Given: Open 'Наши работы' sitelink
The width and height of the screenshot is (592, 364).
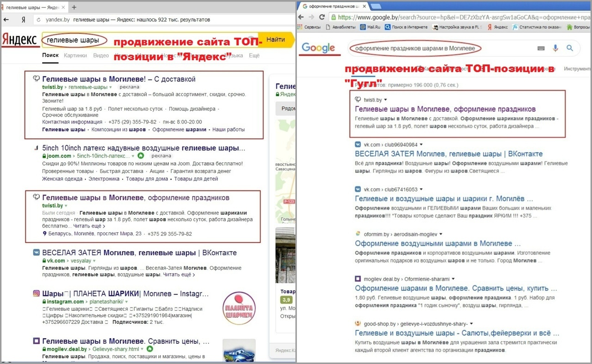Looking at the screenshot, I should tap(228, 130).
